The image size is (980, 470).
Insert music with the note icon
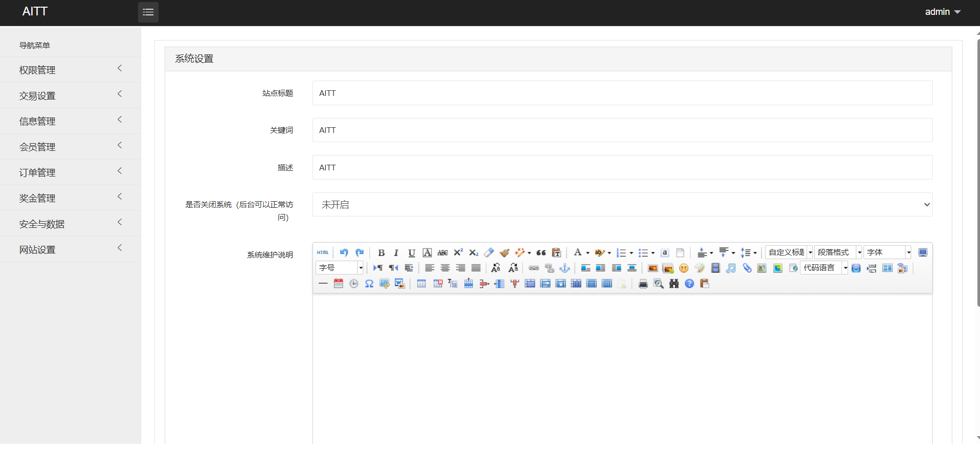pos(731,268)
